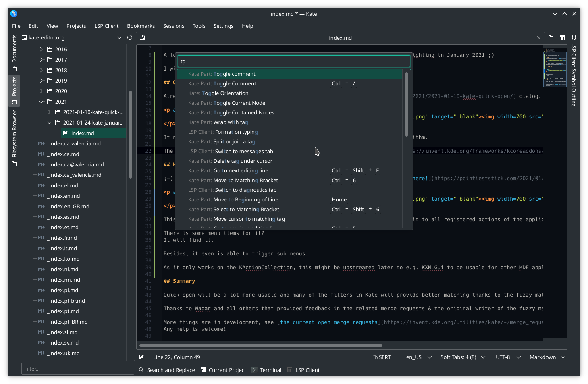Reload the kate-editor.org project
The image size is (588, 384).
point(130,37)
